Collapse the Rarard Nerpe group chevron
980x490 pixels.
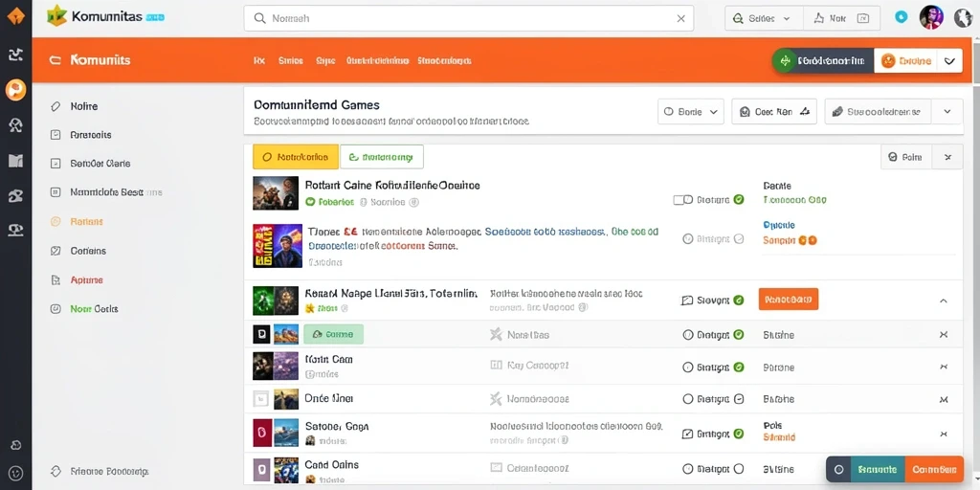(944, 301)
